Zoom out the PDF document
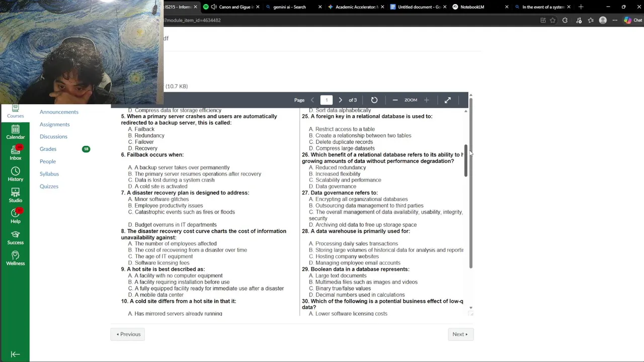644x362 pixels. coord(395,100)
